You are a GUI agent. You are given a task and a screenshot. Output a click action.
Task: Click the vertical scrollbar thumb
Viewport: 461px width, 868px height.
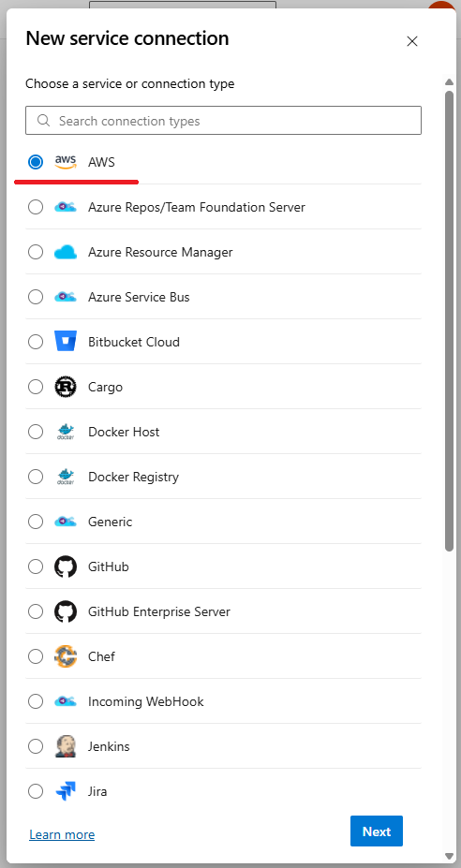[x=450, y=321]
